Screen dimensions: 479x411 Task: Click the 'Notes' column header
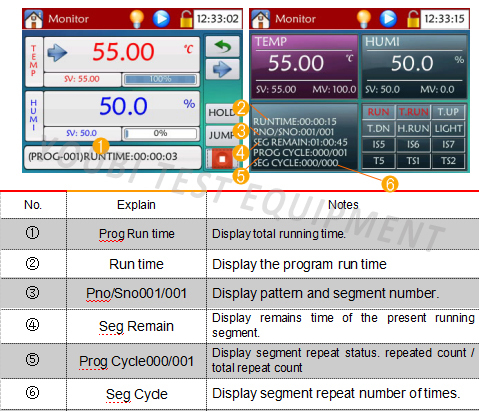pyautogui.click(x=343, y=205)
